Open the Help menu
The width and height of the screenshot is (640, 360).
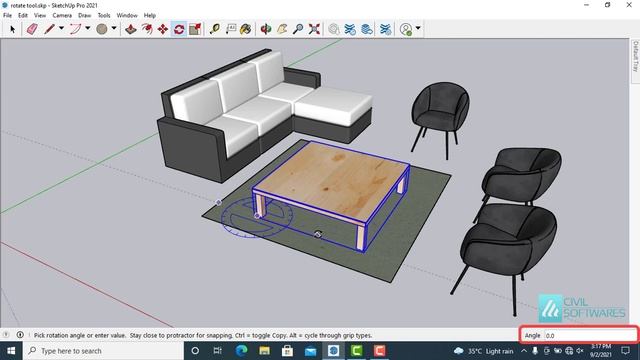[x=150, y=16]
